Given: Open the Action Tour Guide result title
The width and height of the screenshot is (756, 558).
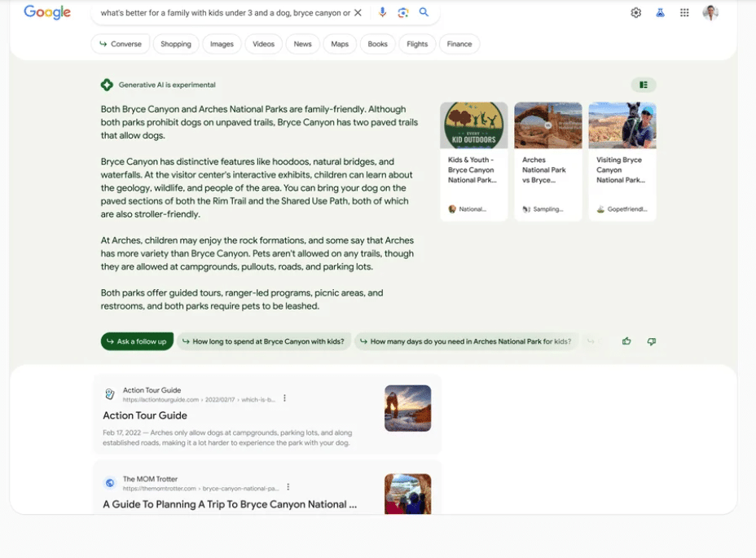Looking at the screenshot, I should (x=145, y=415).
